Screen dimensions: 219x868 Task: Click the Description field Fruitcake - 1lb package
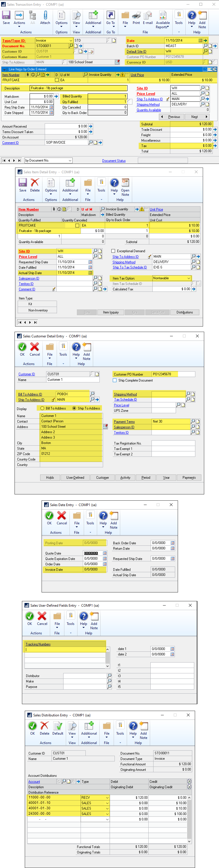(x=79, y=88)
